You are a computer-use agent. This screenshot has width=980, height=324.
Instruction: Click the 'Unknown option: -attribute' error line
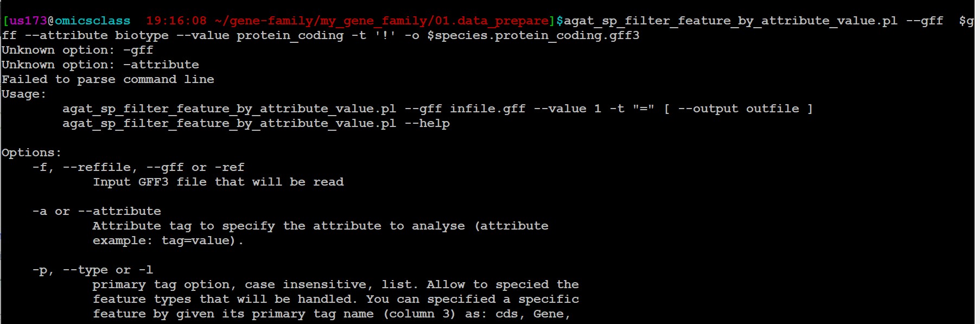pos(100,65)
